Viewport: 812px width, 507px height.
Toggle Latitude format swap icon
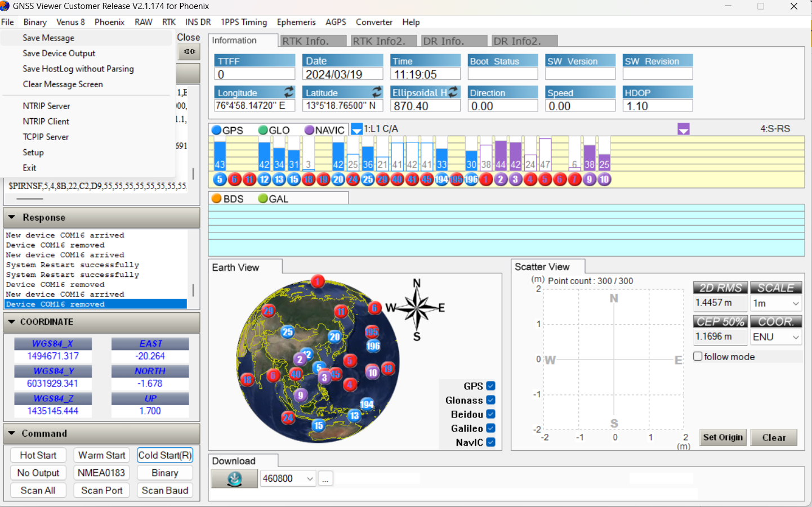click(x=377, y=92)
